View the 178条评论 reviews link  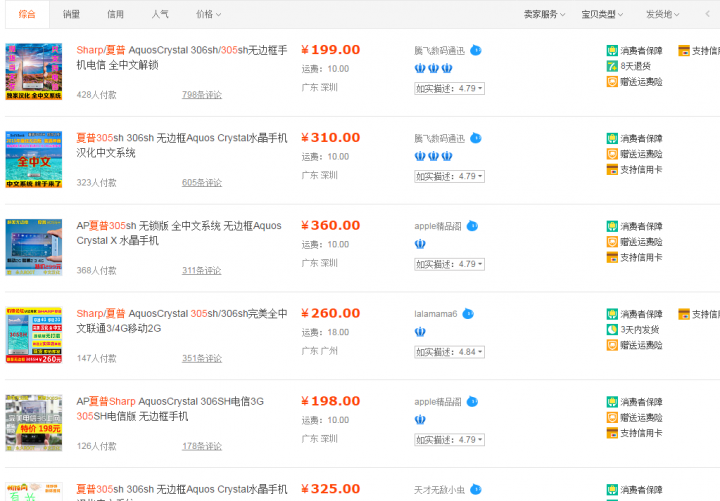(202, 446)
